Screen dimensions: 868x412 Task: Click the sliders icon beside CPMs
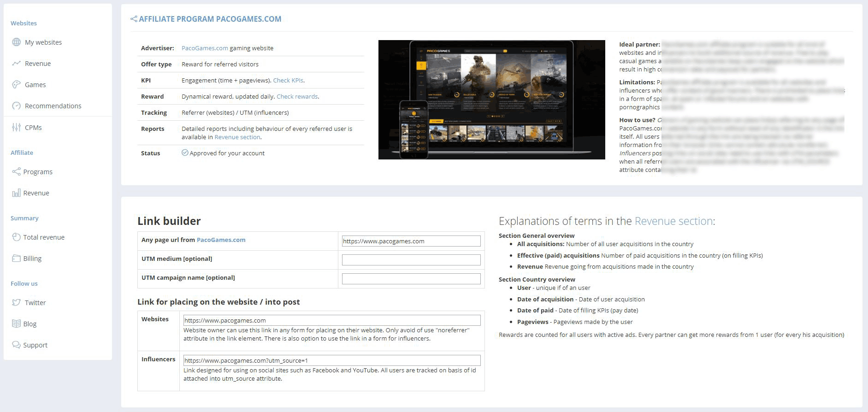[x=16, y=127]
